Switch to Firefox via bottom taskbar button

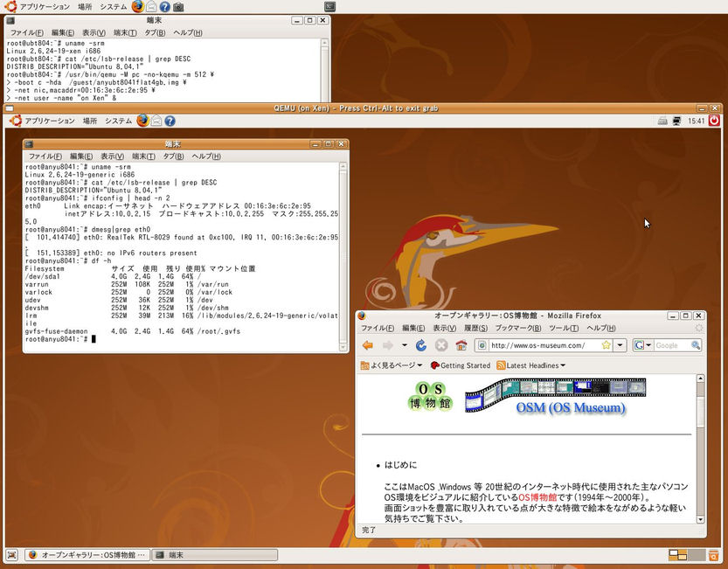coord(87,555)
